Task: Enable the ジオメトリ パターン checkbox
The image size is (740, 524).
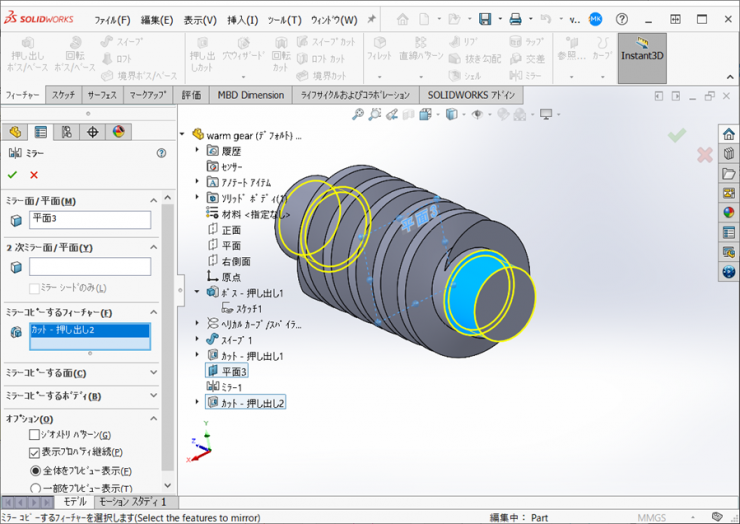Action: coord(35,436)
